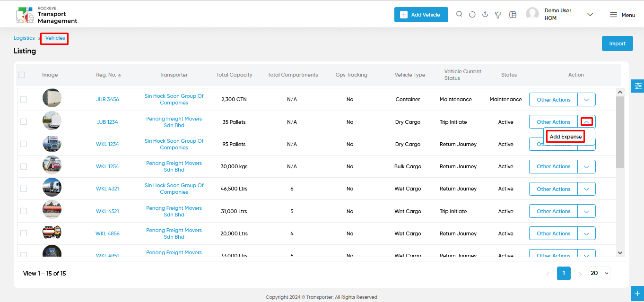644x302 pixels.
Task: Select the checkbox for WKL 1254 row
Action: coord(24,166)
